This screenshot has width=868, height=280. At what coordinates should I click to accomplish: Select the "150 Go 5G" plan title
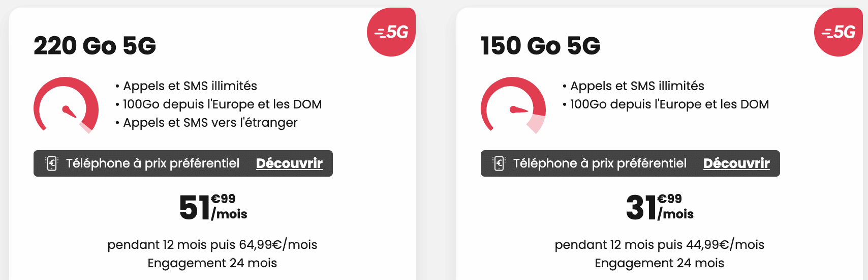tap(541, 46)
